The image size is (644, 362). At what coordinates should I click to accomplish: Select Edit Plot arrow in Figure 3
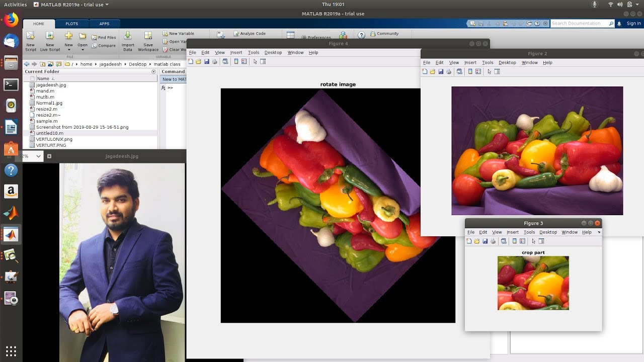533,241
